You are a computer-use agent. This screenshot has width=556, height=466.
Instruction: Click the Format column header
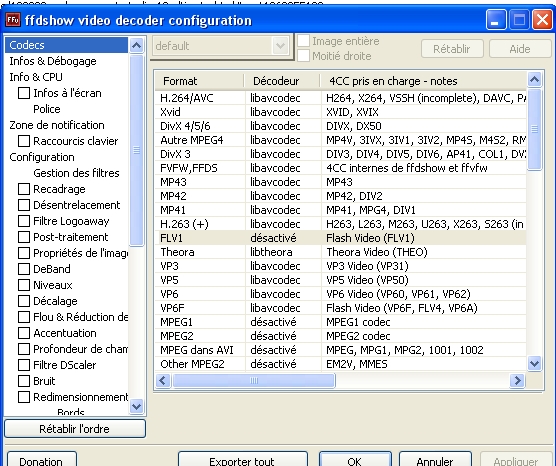click(x=199, y=81)
